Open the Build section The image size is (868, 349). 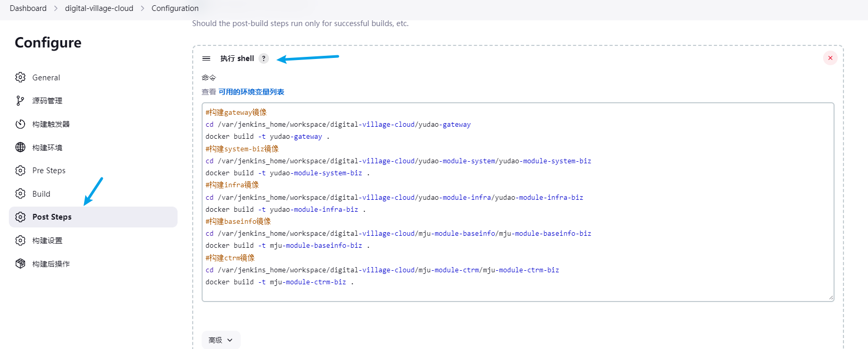pos(41,194)
